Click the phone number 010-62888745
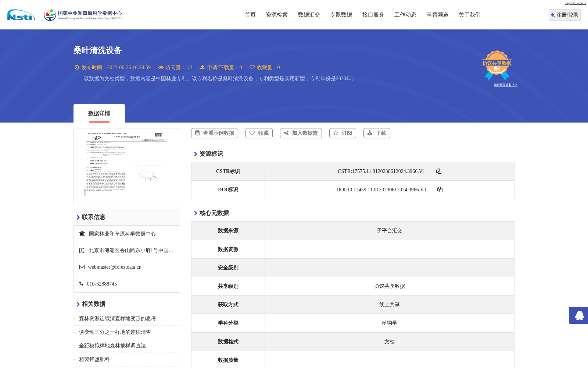Viewport: 588px width, 368px height. [x=102, y=284]
